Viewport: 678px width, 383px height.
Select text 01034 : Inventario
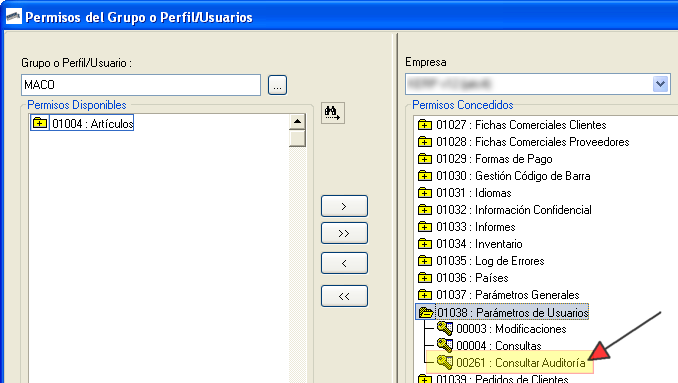click(x=479, y=244)
